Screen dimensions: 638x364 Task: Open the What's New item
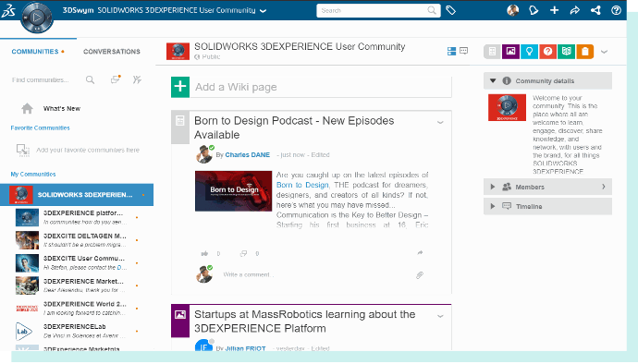click(x=62, y=109)
